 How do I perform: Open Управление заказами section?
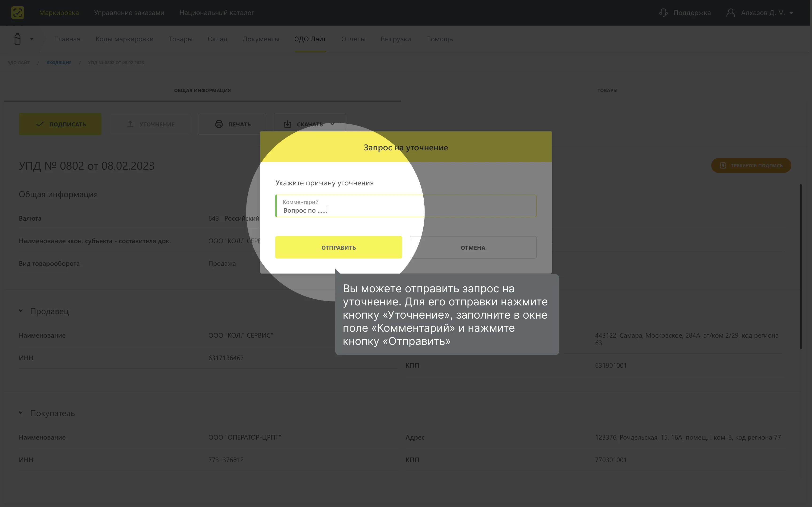[129, 13]
